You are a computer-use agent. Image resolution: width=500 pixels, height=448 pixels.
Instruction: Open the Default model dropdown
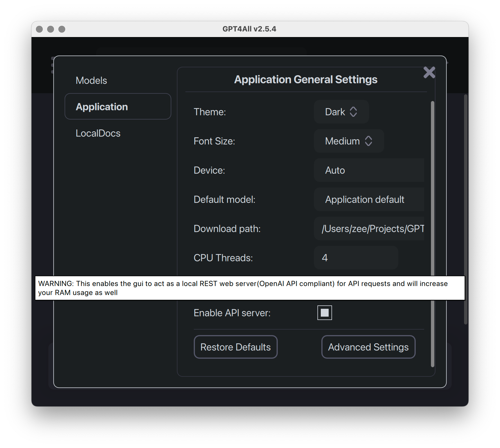pos(369,199)
